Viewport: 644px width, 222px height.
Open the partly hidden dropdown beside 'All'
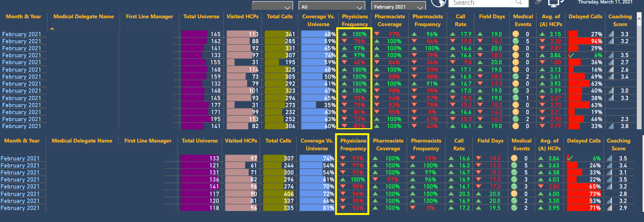pyautogui.click(x=273, y=5)
